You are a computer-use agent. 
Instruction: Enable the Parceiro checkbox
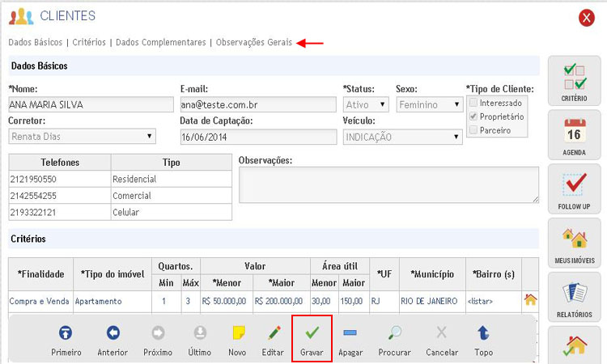click(473, 129)
